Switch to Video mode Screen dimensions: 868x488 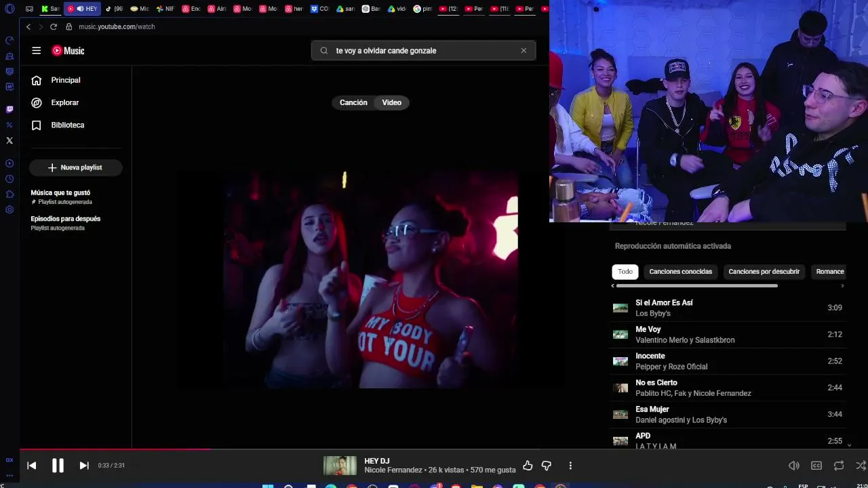[392, 102]
